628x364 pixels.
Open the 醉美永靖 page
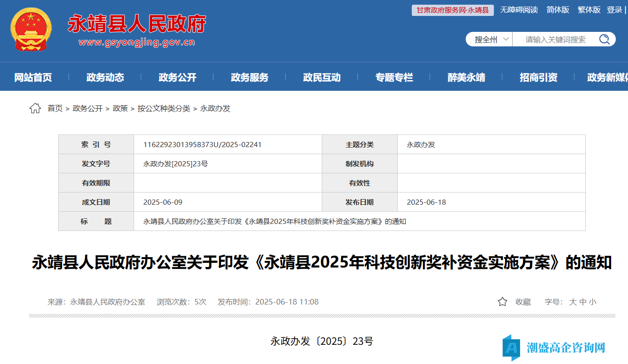466,77
